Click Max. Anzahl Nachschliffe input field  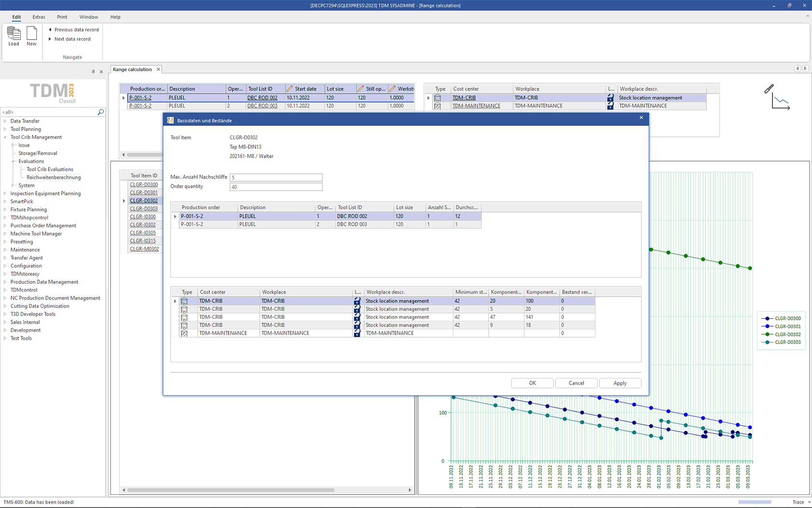(x=276, y=178)
